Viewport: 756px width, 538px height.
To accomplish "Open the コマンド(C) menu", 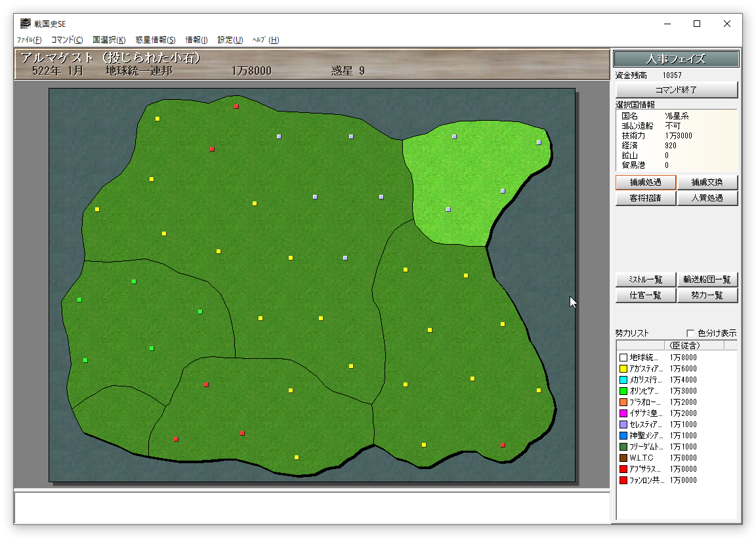I will tap(67, 40).
